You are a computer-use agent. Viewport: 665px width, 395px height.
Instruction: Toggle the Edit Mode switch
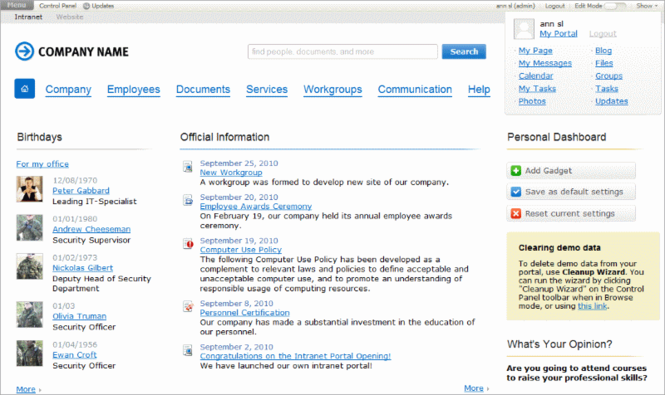[615, 6]
